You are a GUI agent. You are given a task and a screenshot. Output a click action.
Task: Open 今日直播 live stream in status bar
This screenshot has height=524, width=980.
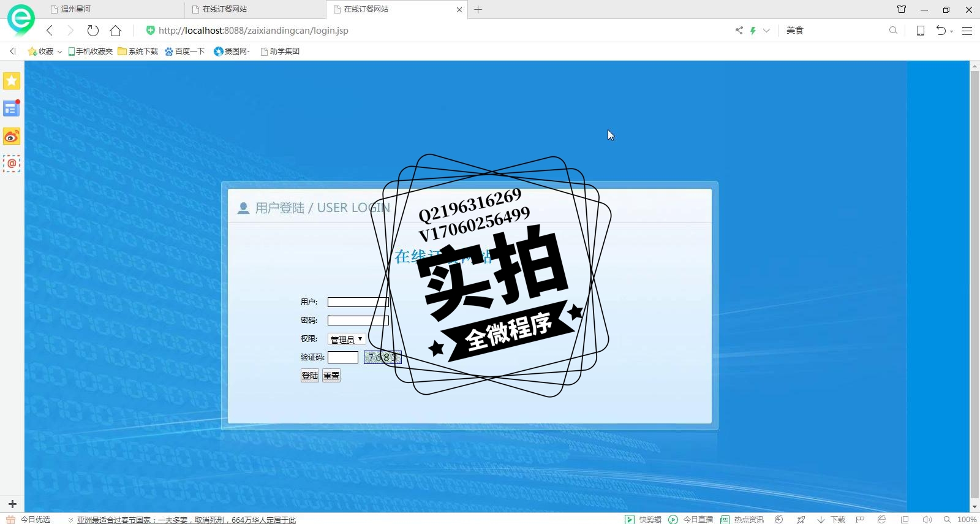pyautogui.click(x=691, y=519)
